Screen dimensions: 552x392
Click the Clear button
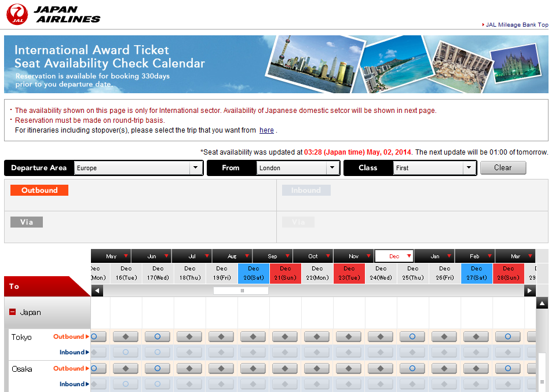click(x=503, y=168)
